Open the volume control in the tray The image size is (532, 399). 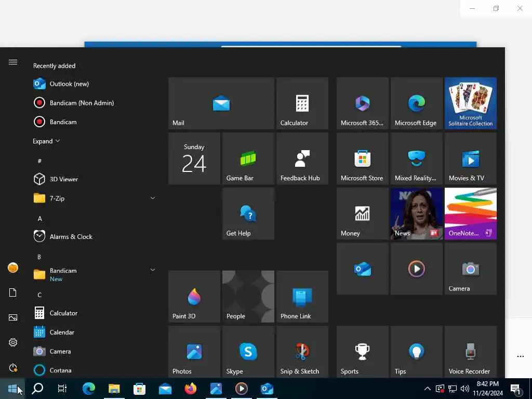[465, 389]
